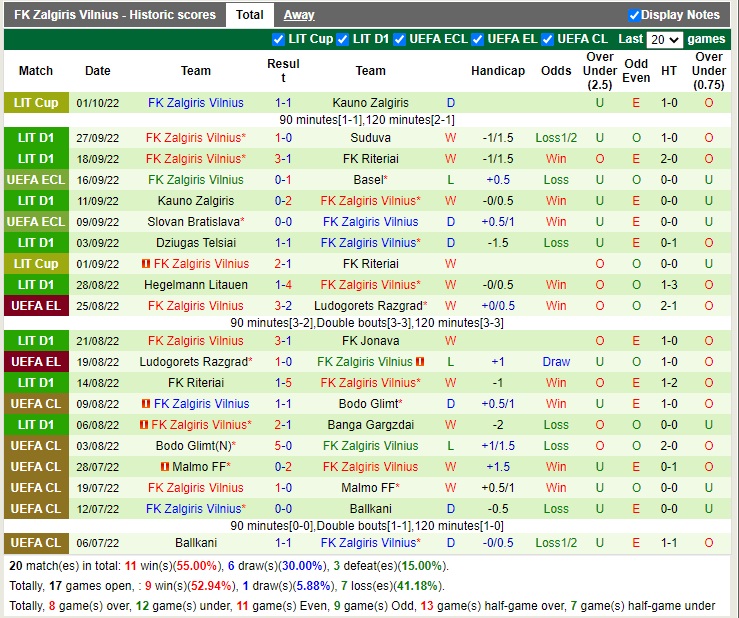This screenshot has width=739, height=618.
Task: Open Slovan Bratislava team link
Action: [x=196, y=222]
